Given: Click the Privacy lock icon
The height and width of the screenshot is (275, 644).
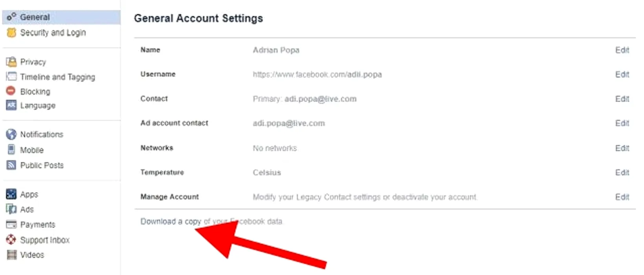Looking at the screenshot, I should [11, 62].
